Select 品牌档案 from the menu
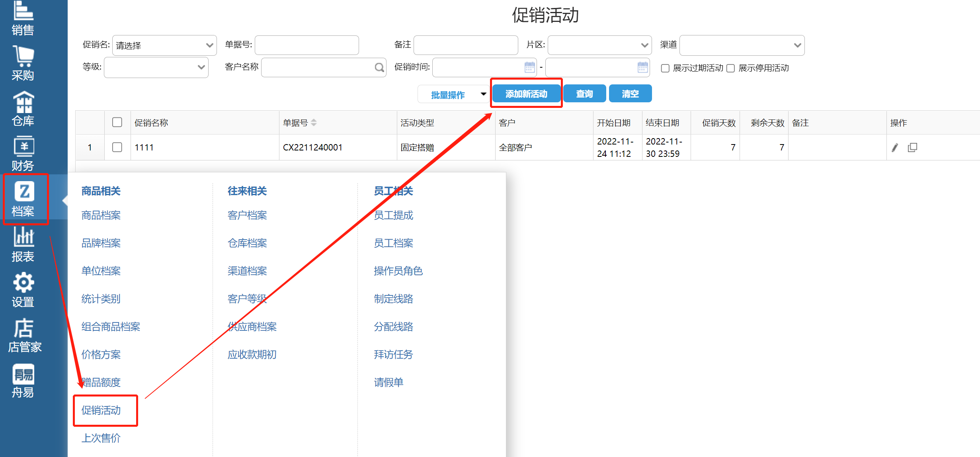 pyautogui.click(x=101, y=243)
